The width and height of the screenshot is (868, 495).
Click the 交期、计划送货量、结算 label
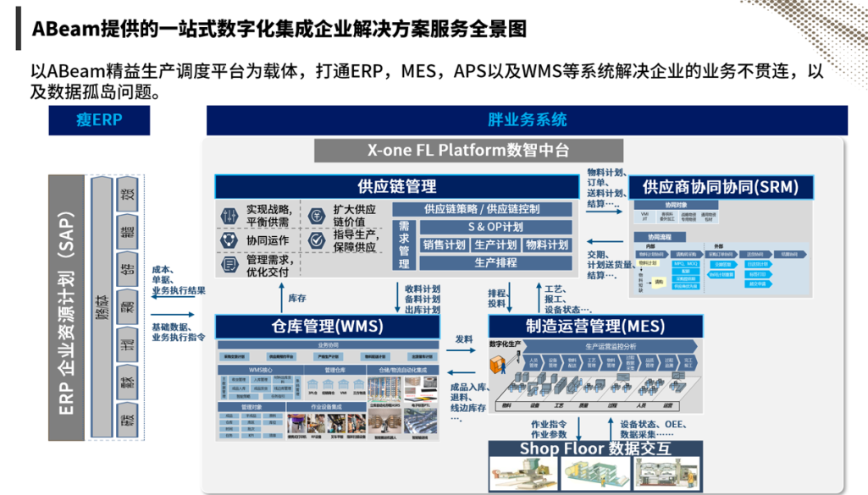[x=611, y=265]
